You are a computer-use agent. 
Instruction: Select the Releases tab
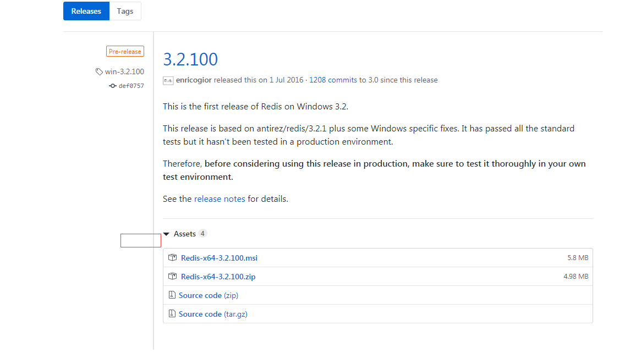click(x=86, y=11)
